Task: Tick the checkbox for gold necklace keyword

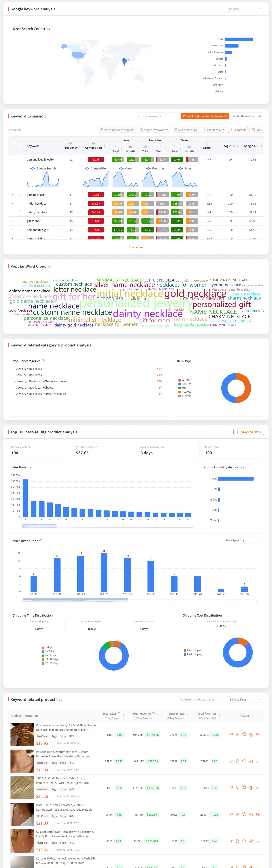Action: [20, 194]
